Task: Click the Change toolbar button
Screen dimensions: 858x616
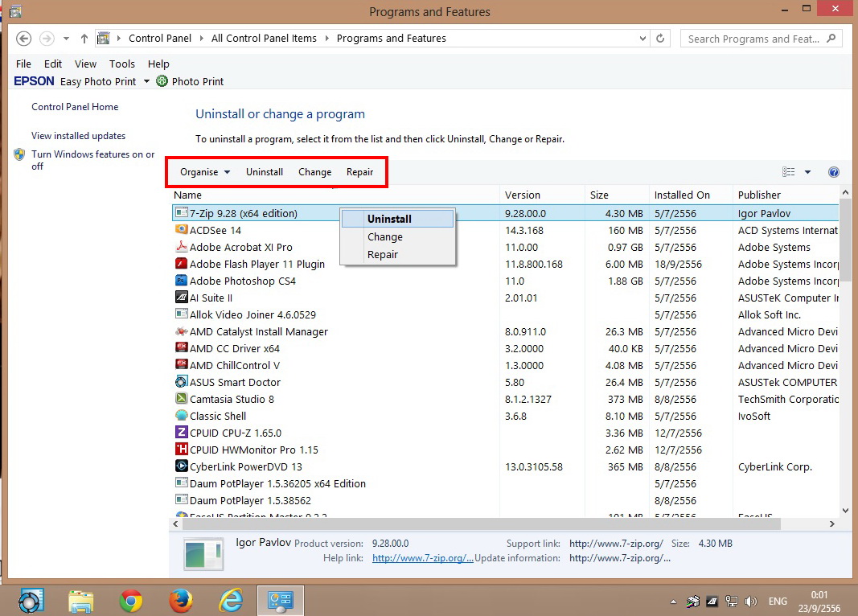Action: (314, 172)
